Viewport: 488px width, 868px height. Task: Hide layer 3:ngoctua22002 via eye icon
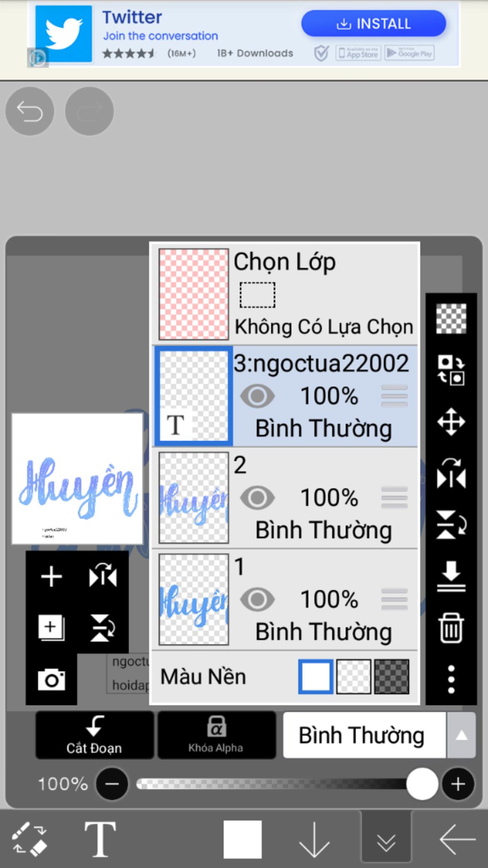point(257,396)
